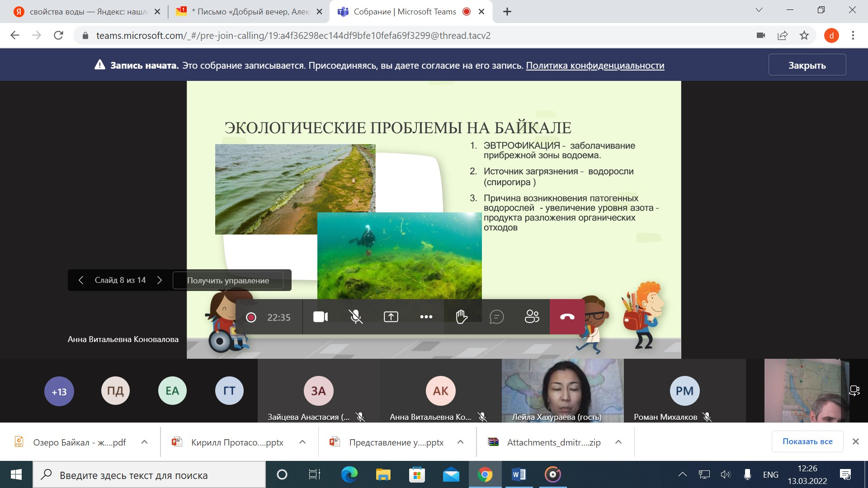Unmute the microphone in meeting toolbar
Screen dimensions: 868x488
pyautogui.click(x=356, y=317)
